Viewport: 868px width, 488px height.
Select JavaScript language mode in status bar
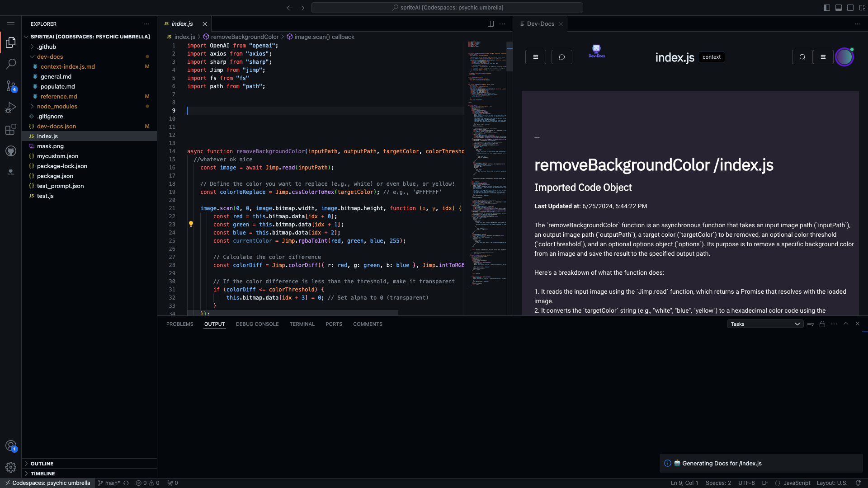click(796, 483)
